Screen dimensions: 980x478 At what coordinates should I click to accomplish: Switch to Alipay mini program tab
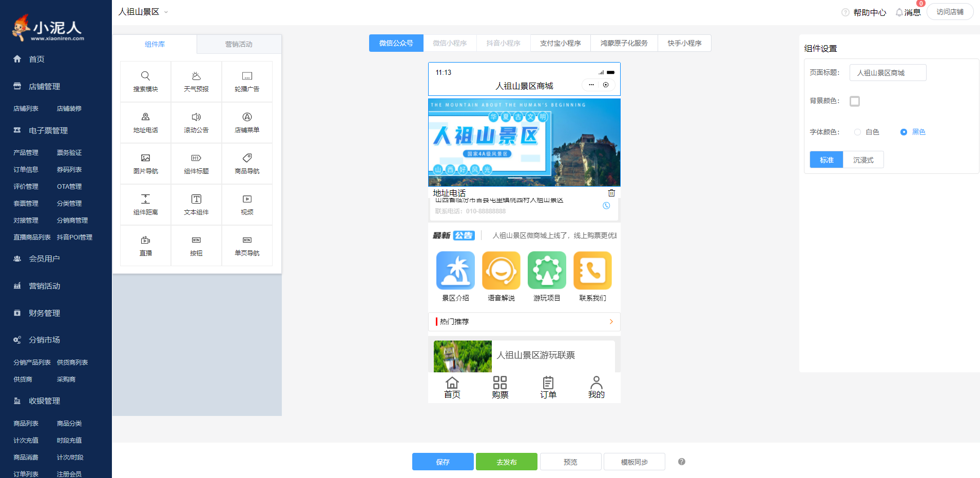(560, 44)
